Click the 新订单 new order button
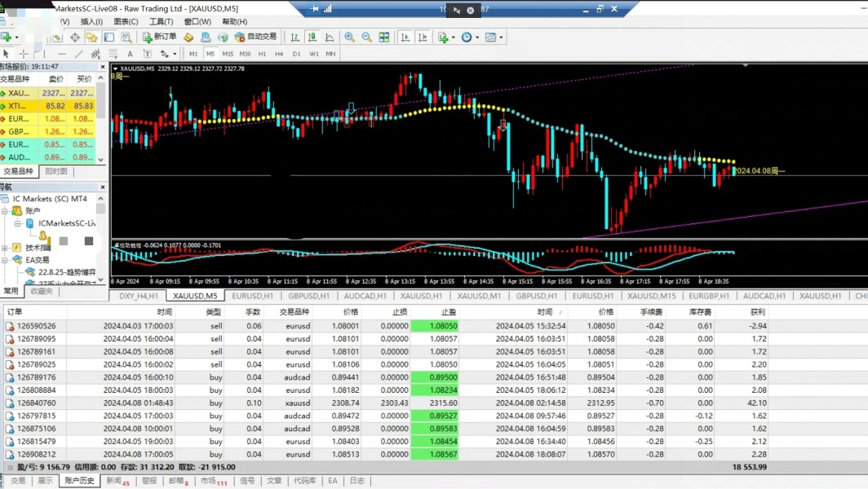868x489 pixels. point(159,37)
